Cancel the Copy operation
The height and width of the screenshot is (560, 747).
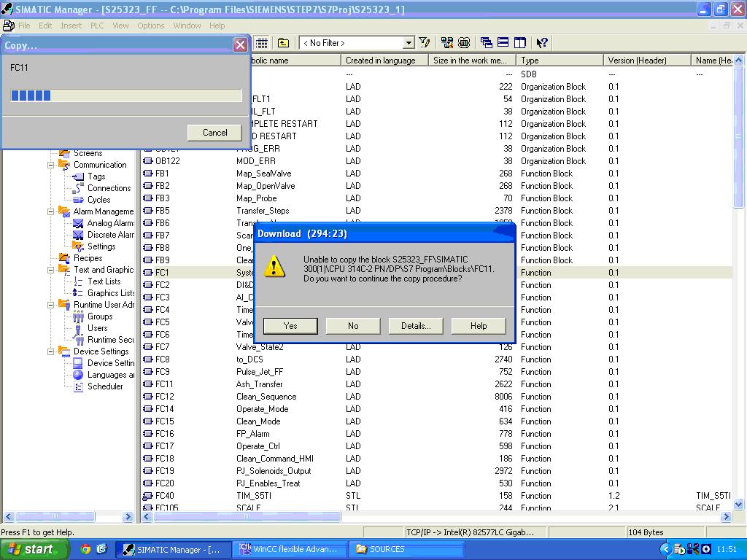point(215,133)
